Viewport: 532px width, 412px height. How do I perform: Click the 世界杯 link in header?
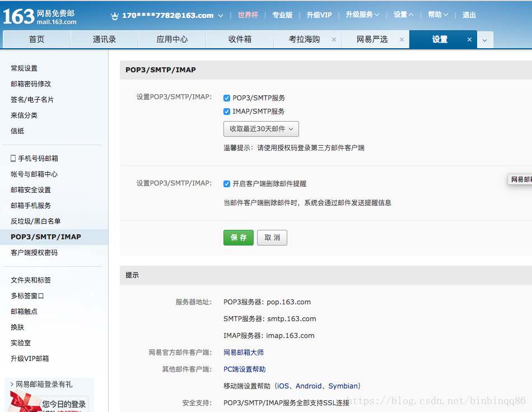pos(248,15)
